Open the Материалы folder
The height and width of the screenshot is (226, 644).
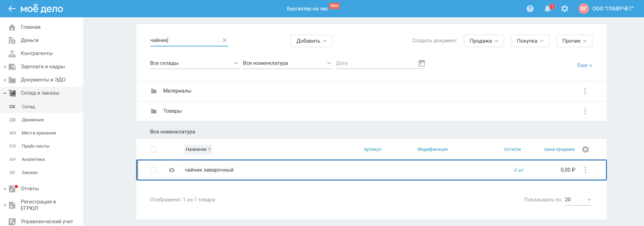[x=177, y=91]
